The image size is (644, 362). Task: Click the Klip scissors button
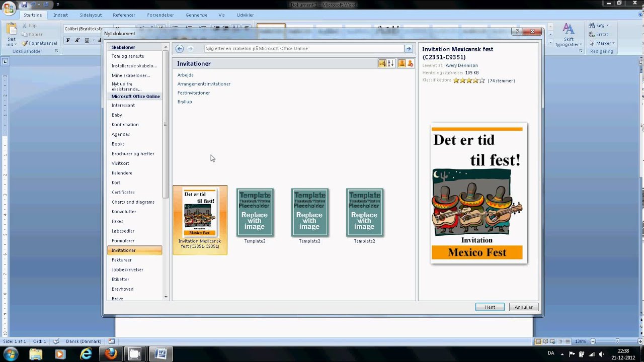[29, 26]
